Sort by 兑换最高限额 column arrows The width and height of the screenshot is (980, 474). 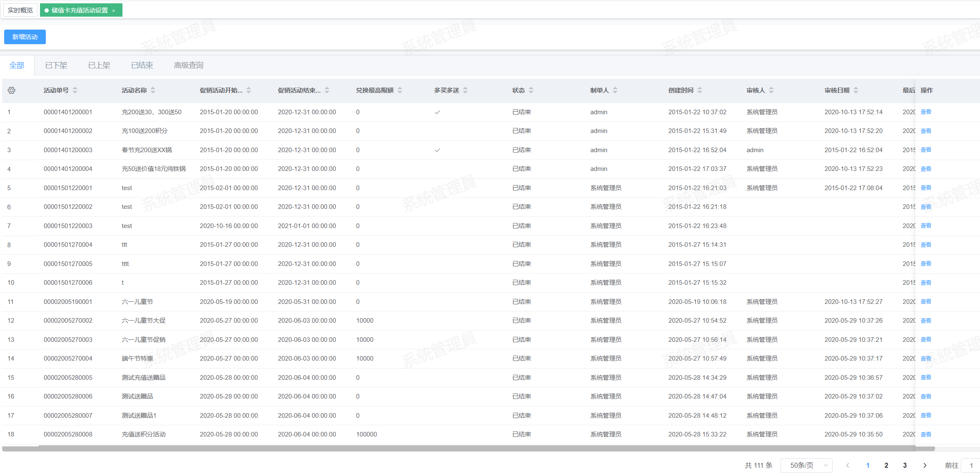[400, 90]
